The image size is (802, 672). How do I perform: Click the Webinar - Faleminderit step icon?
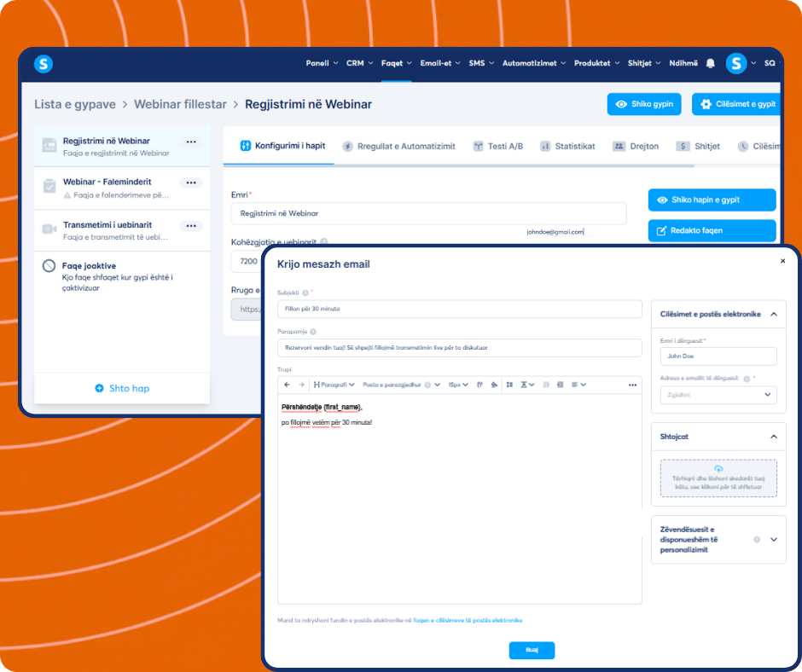click(x=49, y=186)
